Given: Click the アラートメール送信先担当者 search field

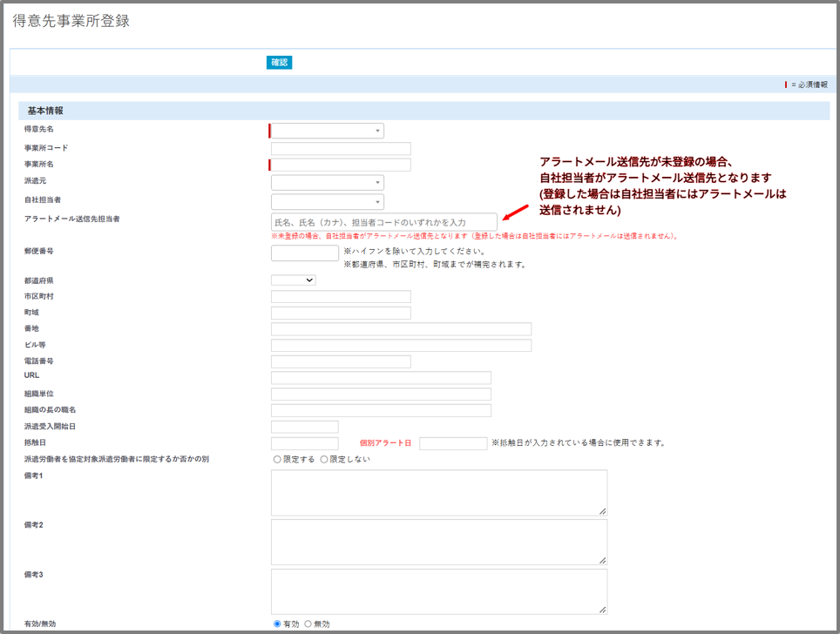Looking at the screenshot, I should point(383,222).
